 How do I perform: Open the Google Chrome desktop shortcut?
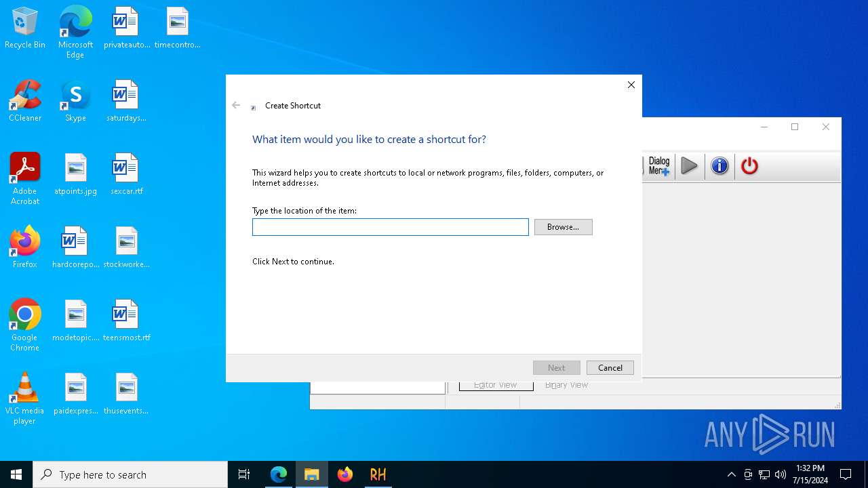25,325
